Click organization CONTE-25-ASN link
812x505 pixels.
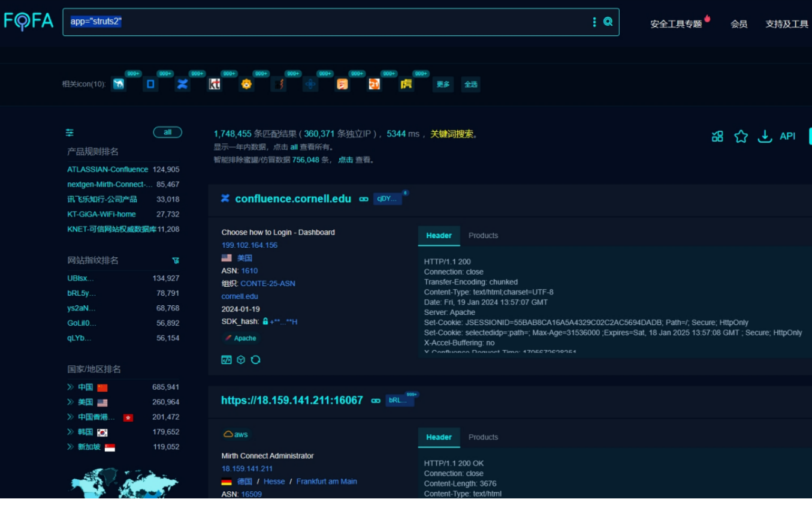268,284
